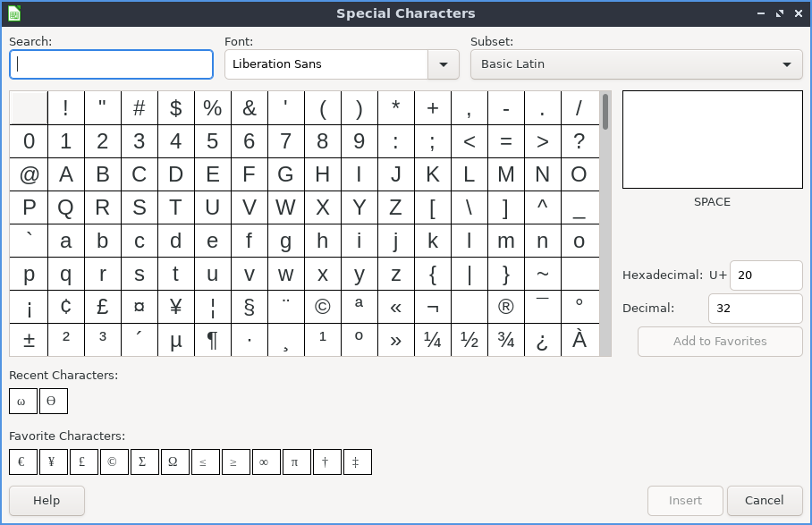Click the pi favorite character
This screenshot has width=812, height=525.
tap(297, 462)
